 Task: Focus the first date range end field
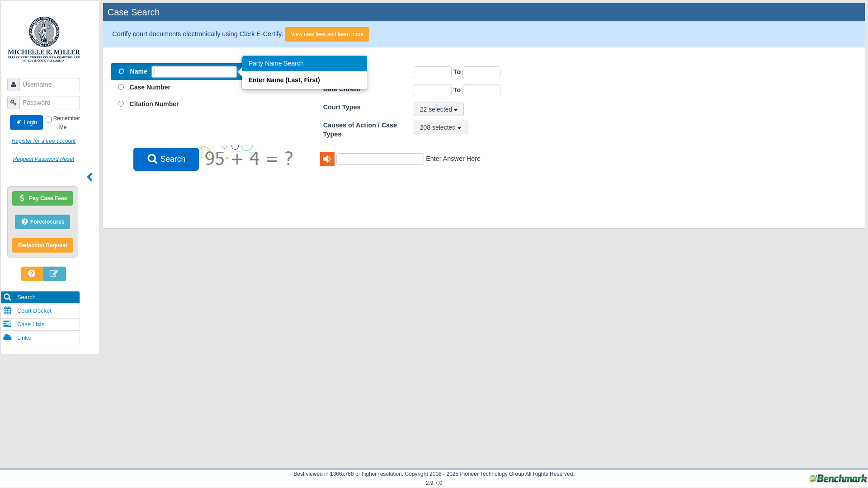[x=481, y=72]
